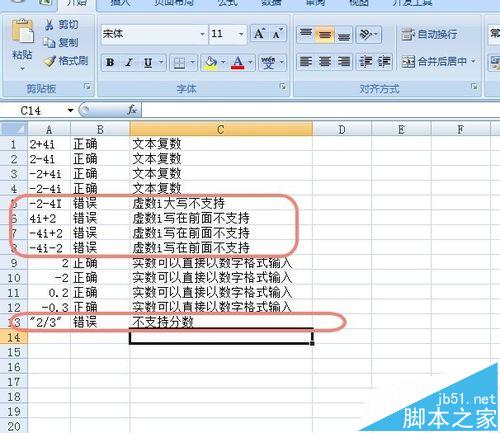500x433 pixels.
Task: Select column B header
Action: click(x=100, y=129)
